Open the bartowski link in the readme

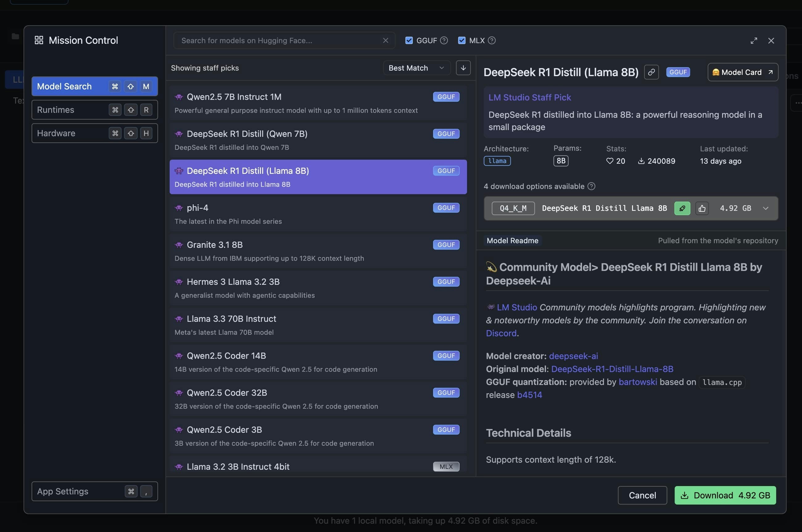point(638,382)
